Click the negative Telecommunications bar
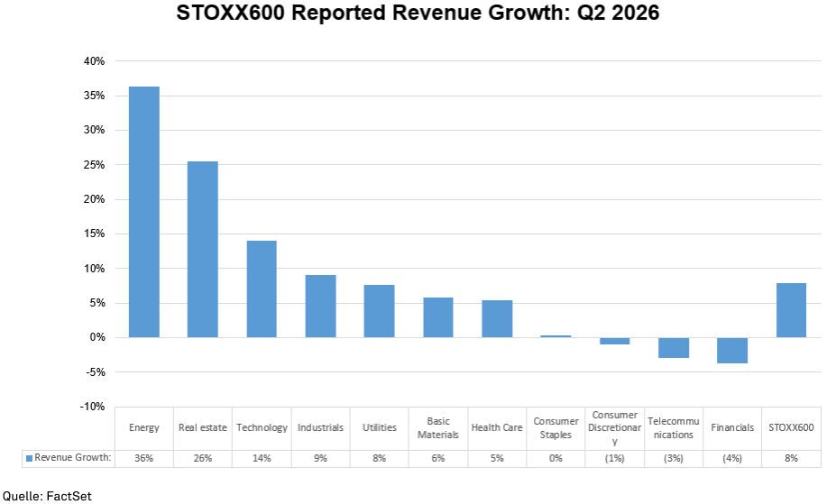The image size is (836, 504). pos(674,347)
